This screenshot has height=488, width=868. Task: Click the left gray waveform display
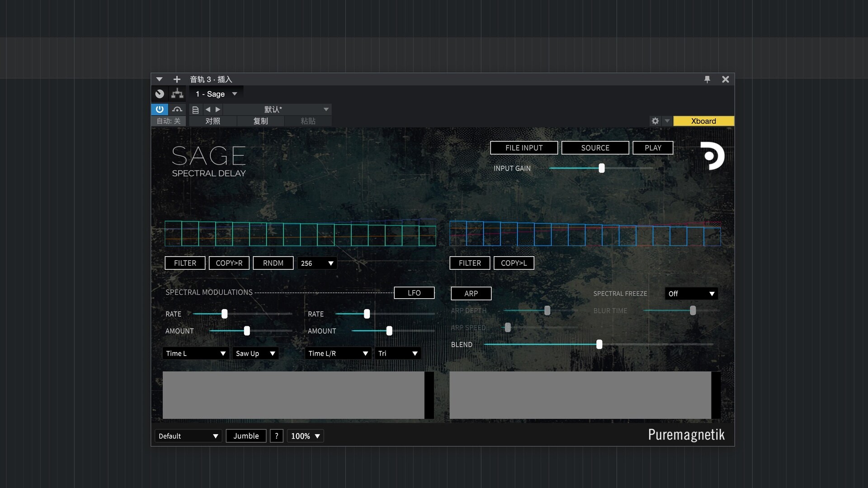[298, 395]
